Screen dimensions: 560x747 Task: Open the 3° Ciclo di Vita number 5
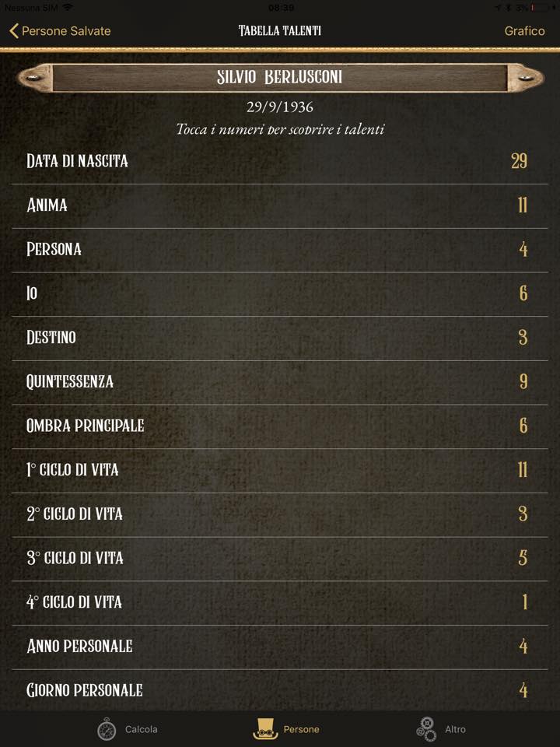[523, 558]
